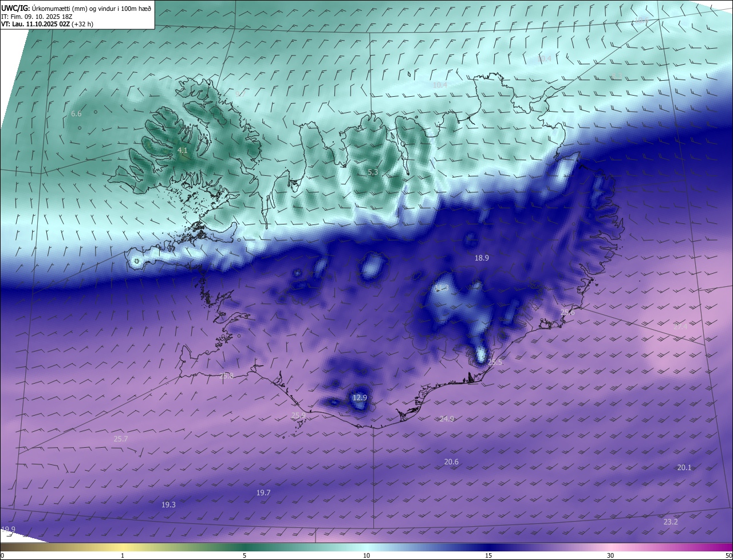Click the '4.1' value over the Westfjords
Viewport: 733px width, 560px height.
click(183, 150)
